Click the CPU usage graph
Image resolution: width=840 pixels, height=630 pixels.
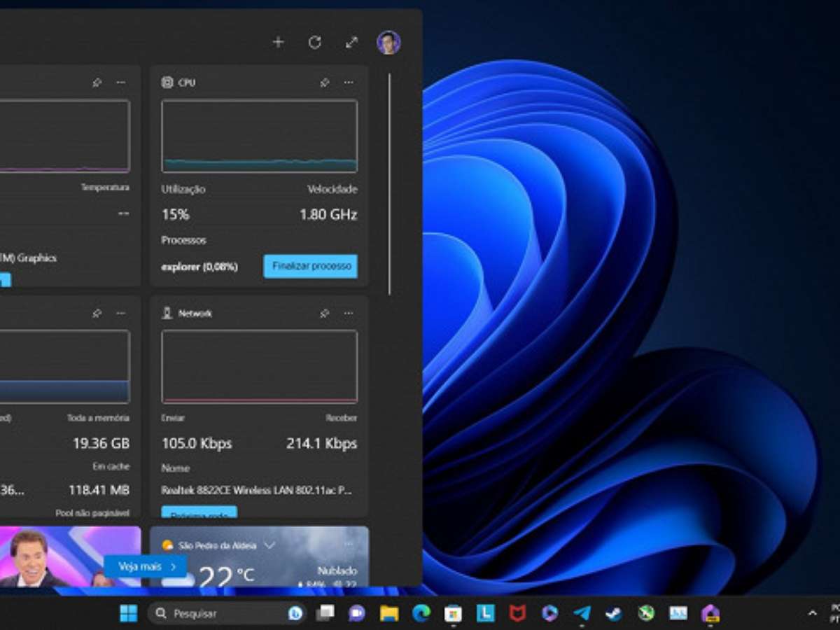click(260, 136)
